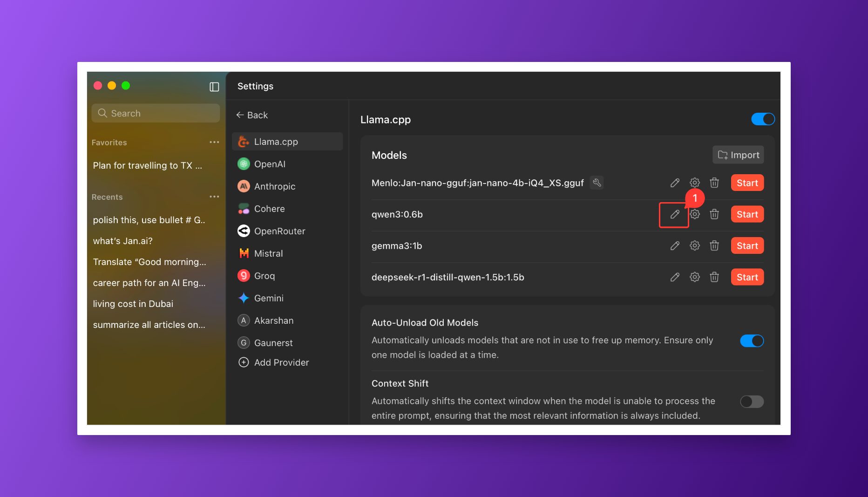Edit the qwen3:0.6b model

tap(675, 214)
